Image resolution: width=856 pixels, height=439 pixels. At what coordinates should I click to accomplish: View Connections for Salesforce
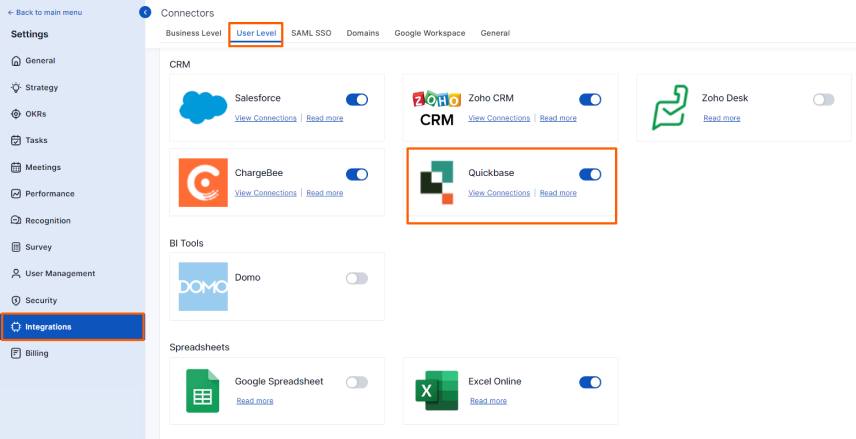[266, 118]
